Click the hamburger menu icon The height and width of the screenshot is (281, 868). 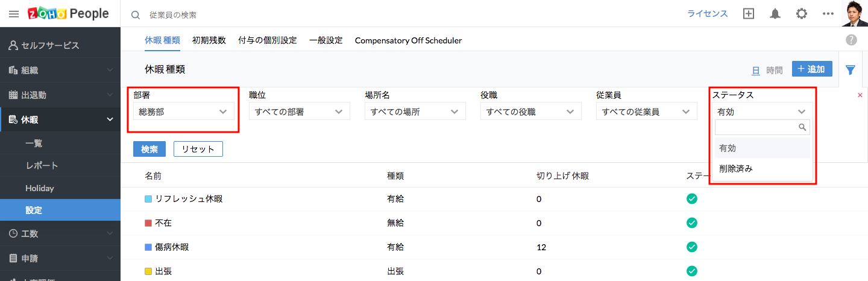[x=14, y=14]
